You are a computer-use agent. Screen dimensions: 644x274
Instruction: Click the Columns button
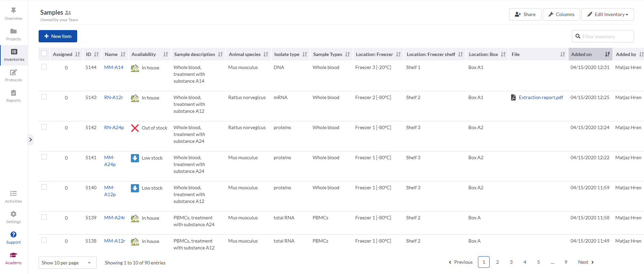click(x=561, y=14)
